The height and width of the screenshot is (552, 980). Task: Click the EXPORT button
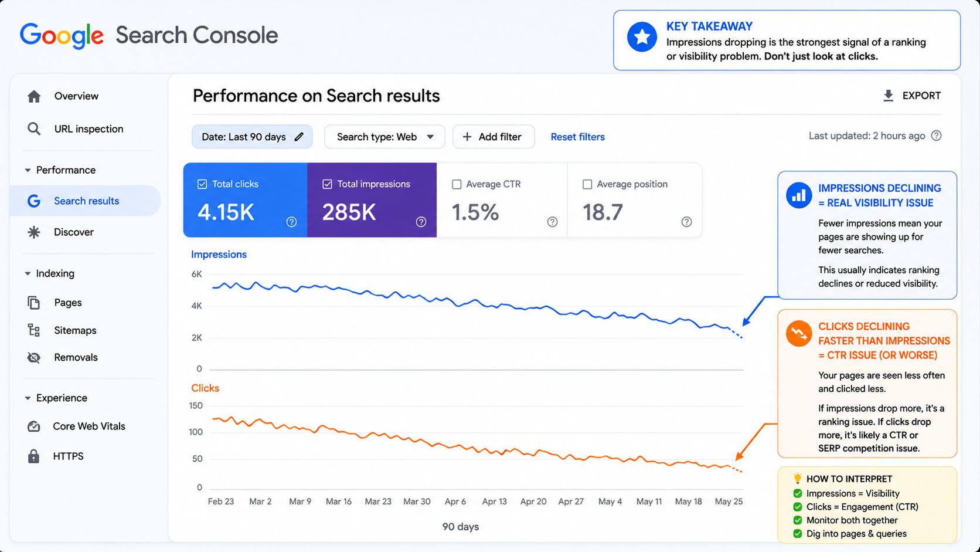point(912,96)
